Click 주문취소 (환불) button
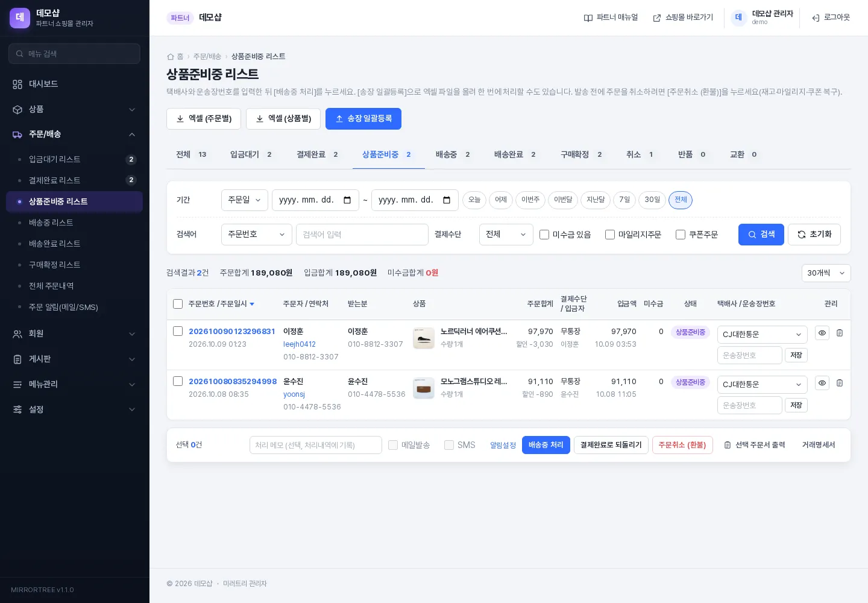 [x=682, y=445]
